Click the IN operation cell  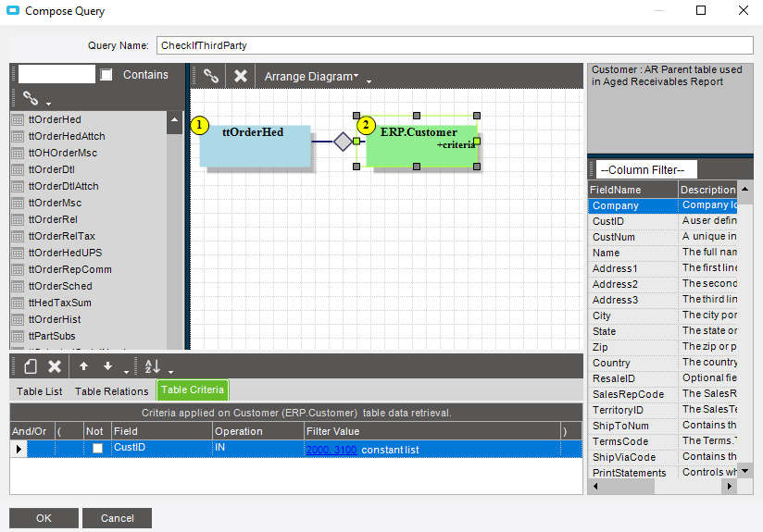[258, 449]
